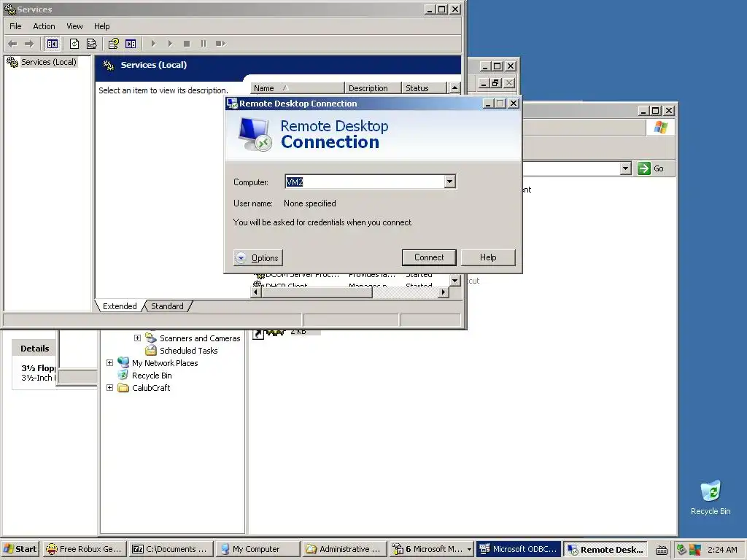Click the Start button
The height and width of the screenshot is (560, 747).
coord(20,549)
